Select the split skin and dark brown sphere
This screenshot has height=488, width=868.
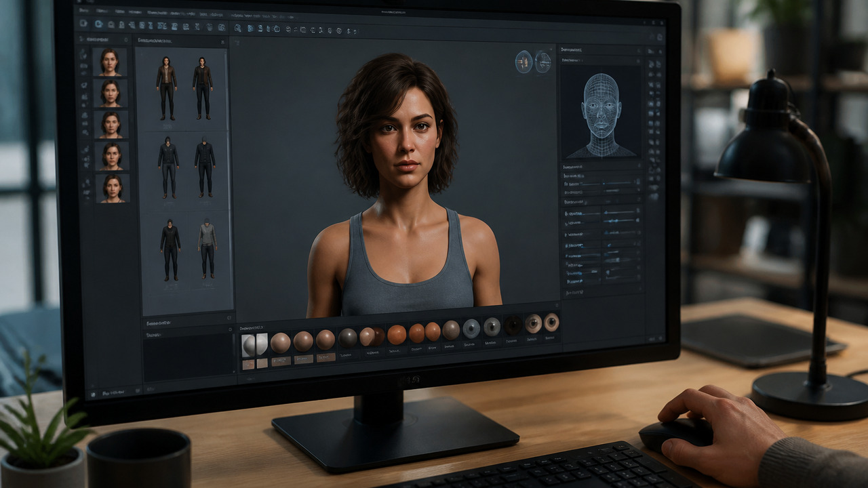(x=372, y=336)
